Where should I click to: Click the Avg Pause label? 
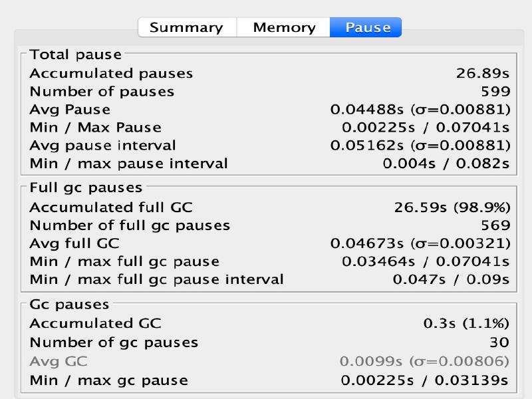tap(70, 110)
